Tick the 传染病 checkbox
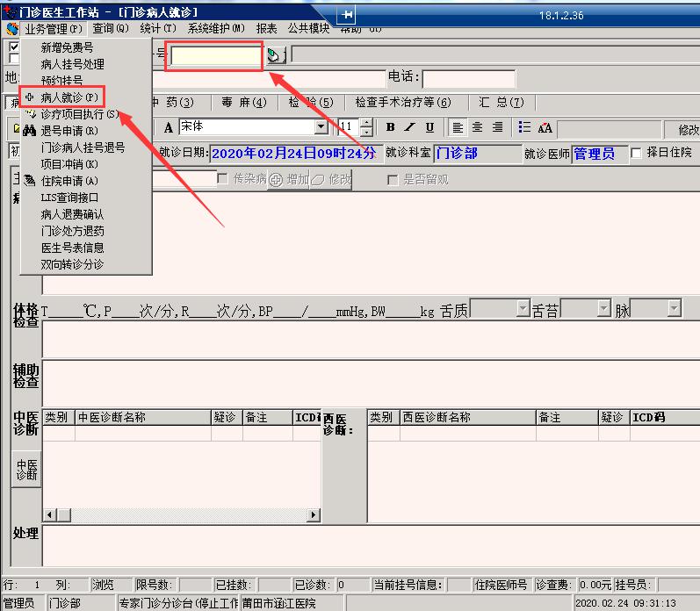This screenshot has height=611, width=700. (x=222, y=179)
